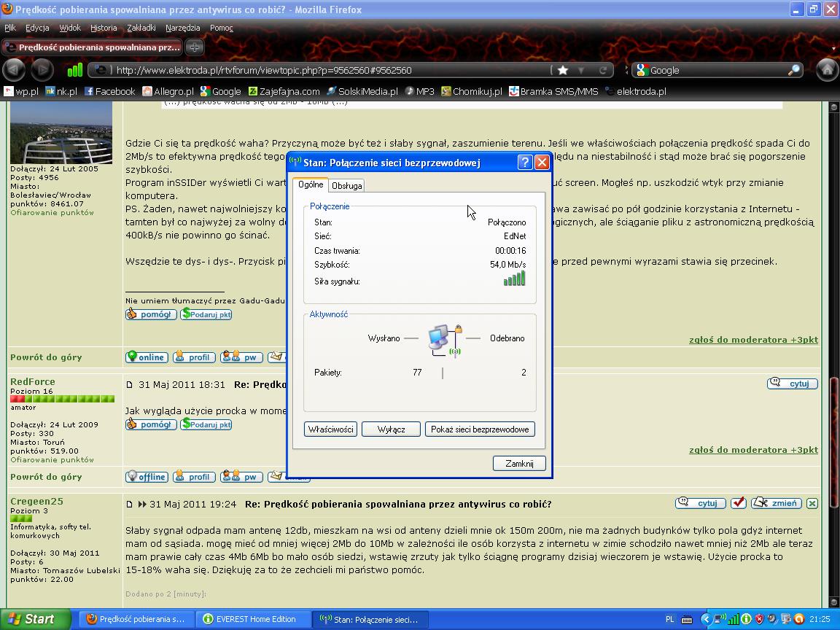The height and width of the screenshot is (630, 840).
Task: Open a new tab with the plus button
Action: [x=195, y=47]
